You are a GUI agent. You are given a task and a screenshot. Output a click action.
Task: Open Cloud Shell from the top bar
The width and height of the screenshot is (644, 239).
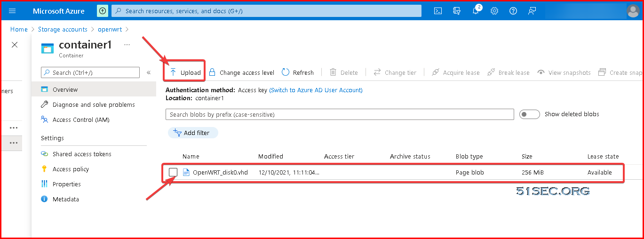[x=438, y=11]
